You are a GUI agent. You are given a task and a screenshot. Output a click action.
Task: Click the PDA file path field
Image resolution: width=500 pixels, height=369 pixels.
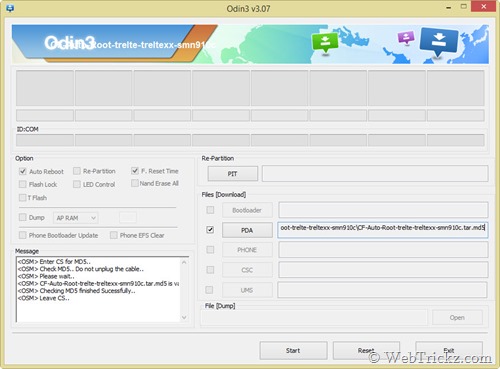[383, 230]
